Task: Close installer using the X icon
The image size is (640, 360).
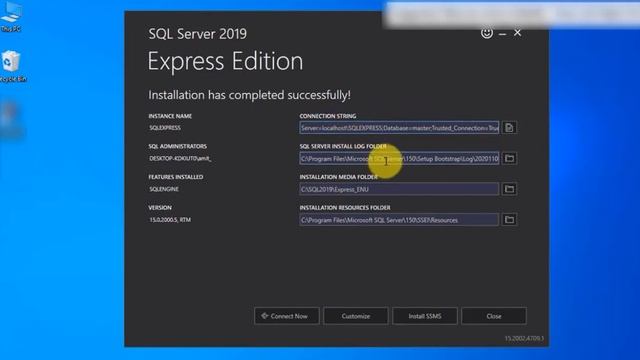Action: pyautogui.click(x=518, y=33)
